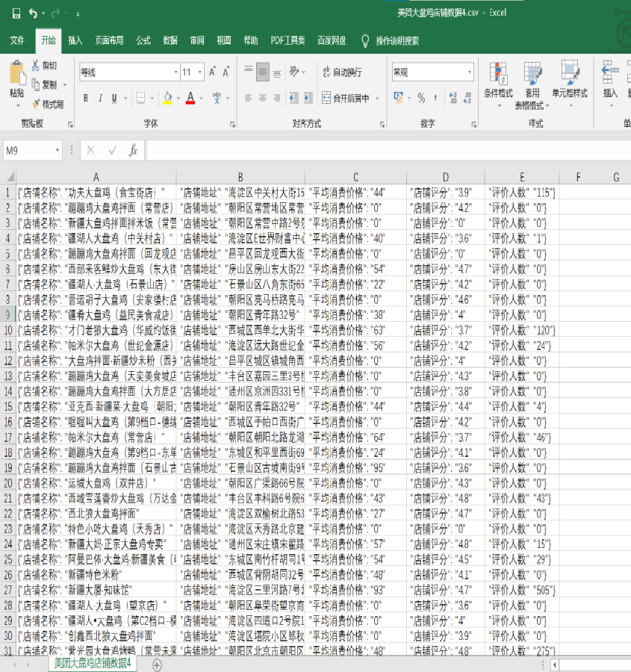Open the 文件 menu
The image size is (631, 672).
[x=17, y=40]
